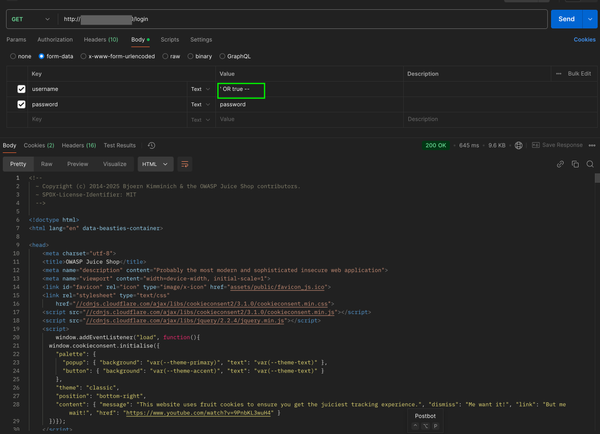Viewport: 600px width, 434px height.
Task: Copy response link with chain icon
Action: pyautogui.click(x=560, y=164)
